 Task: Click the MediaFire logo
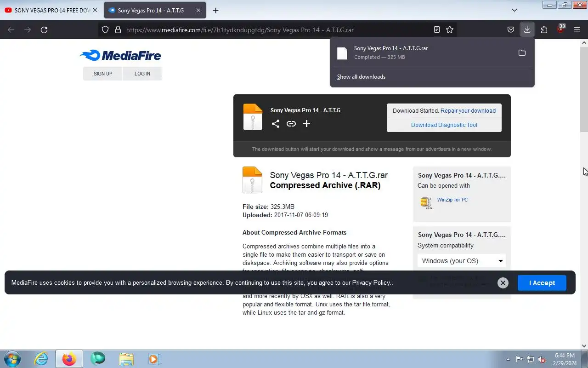[120, 56]
